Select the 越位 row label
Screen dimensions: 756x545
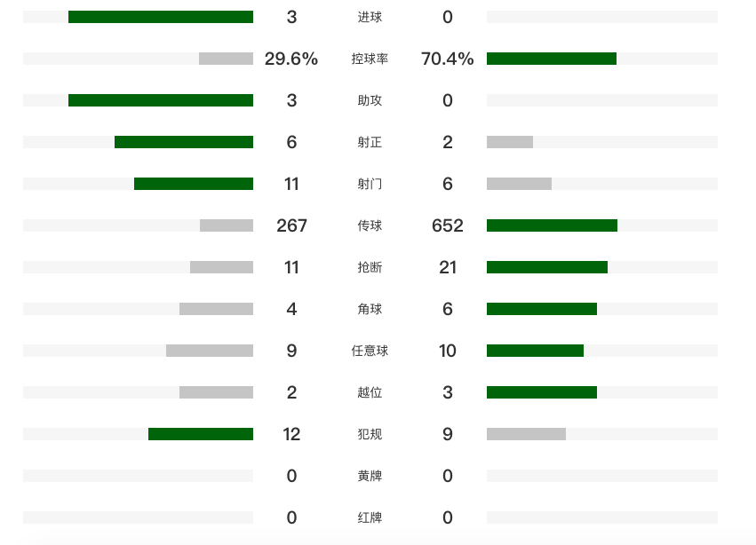[x=370, y=392]
